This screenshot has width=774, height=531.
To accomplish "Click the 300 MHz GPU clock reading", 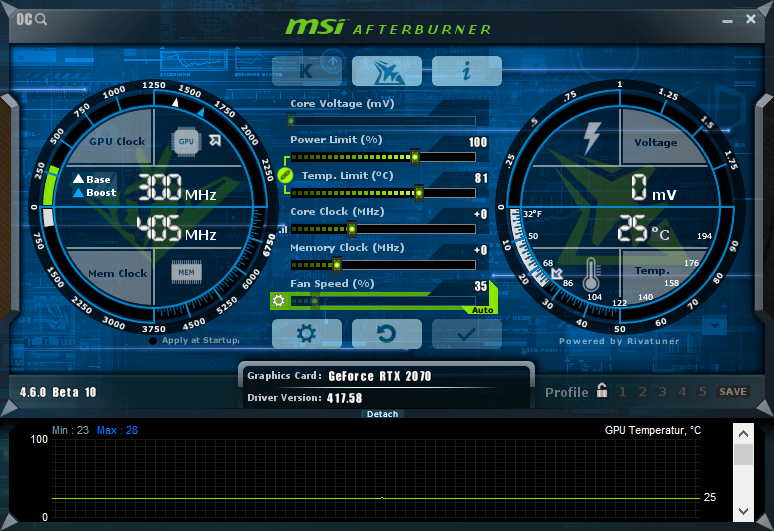I will pos(177,188).
